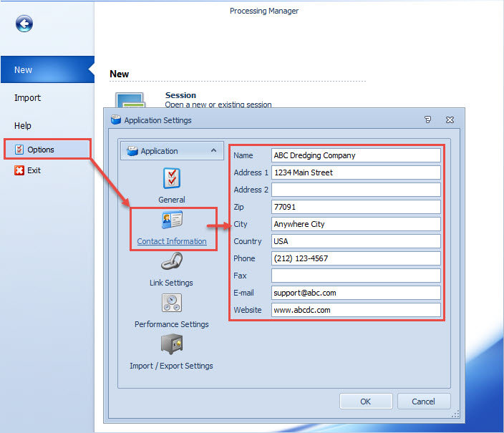Close the Application Settings dialog
This screenshot has width=504, height=433.
point(450,120)
